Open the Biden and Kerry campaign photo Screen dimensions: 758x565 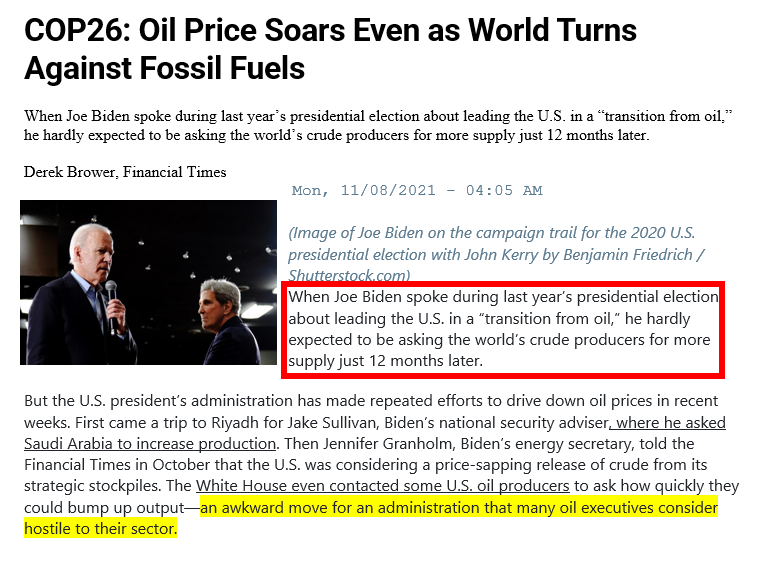coord(148,282)
